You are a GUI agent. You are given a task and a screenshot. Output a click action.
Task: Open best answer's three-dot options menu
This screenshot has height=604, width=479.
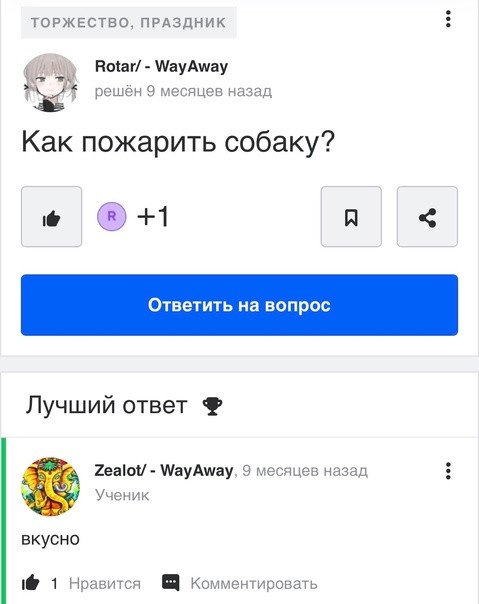point(448,471)
